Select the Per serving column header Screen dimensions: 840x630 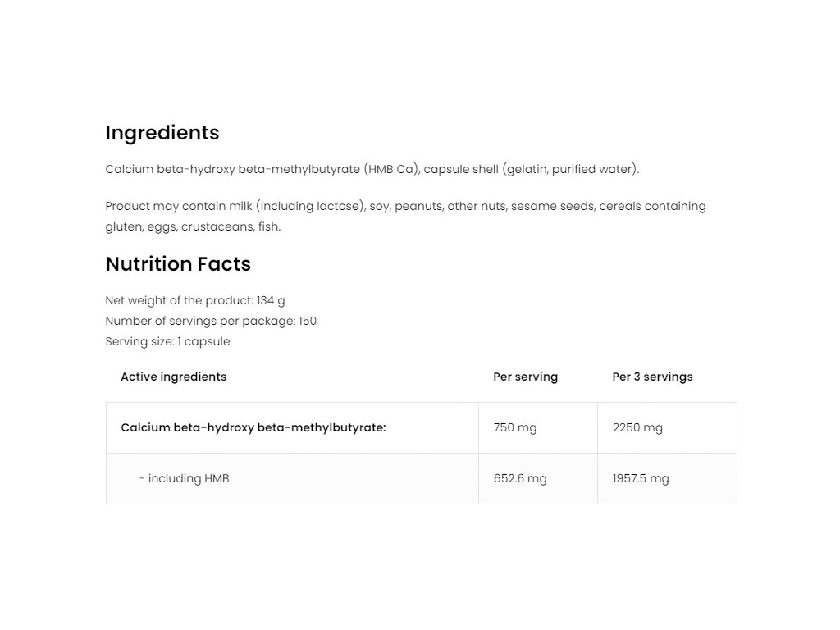[x=526, y=377]
